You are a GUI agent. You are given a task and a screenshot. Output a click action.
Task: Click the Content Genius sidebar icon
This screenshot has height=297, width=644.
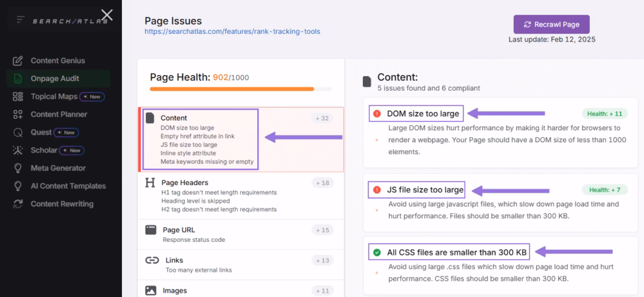pos(19,61)
